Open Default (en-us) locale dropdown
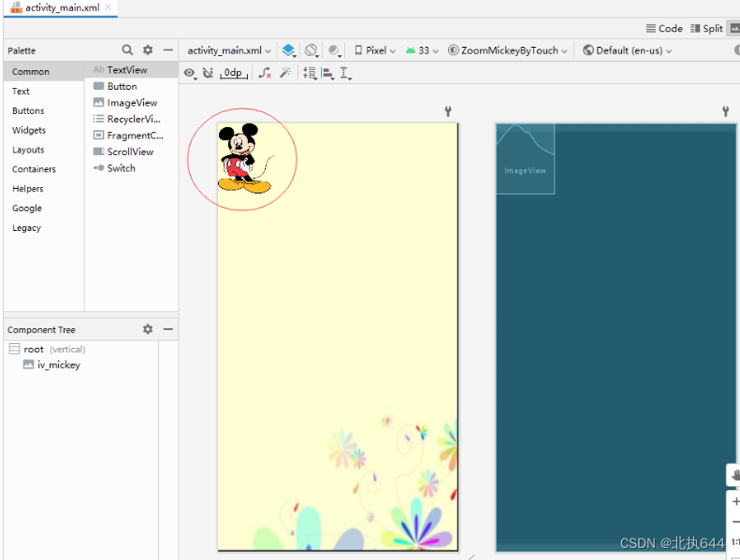Image resolution: width=740 pixels, height=560 pixels. 627,50
